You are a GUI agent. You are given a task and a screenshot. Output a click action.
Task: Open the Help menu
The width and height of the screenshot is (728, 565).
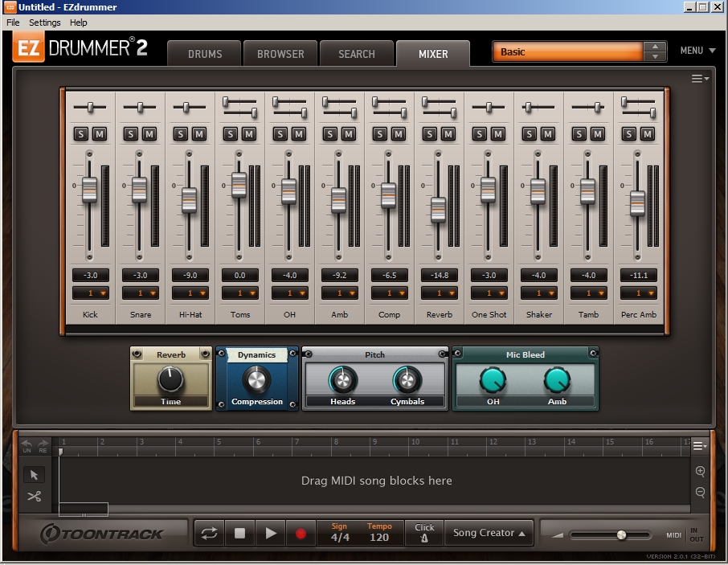pyautogui.click(x=79, y=23)
